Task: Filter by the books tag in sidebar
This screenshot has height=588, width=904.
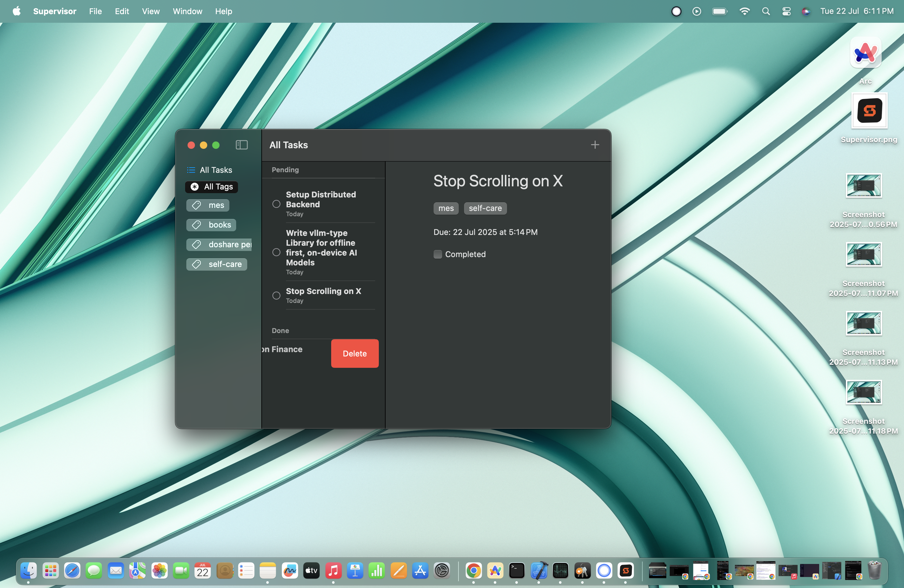Action: pyautogui.click(x=211, y=225)
